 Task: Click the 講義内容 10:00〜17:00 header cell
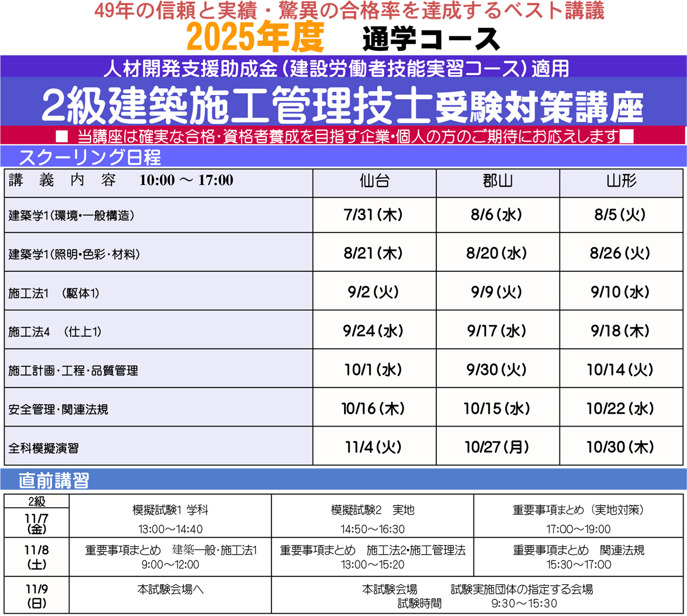(x=159, y=183)
